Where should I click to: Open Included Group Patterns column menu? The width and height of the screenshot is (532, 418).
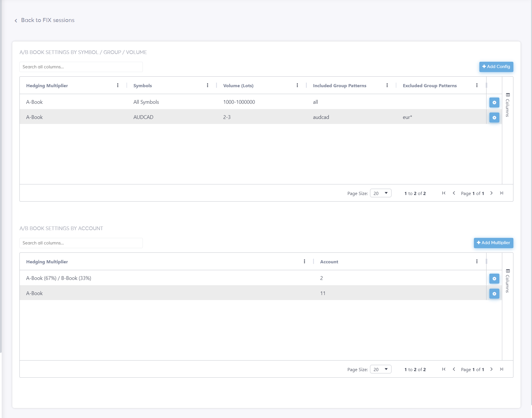tap(387, 85)
